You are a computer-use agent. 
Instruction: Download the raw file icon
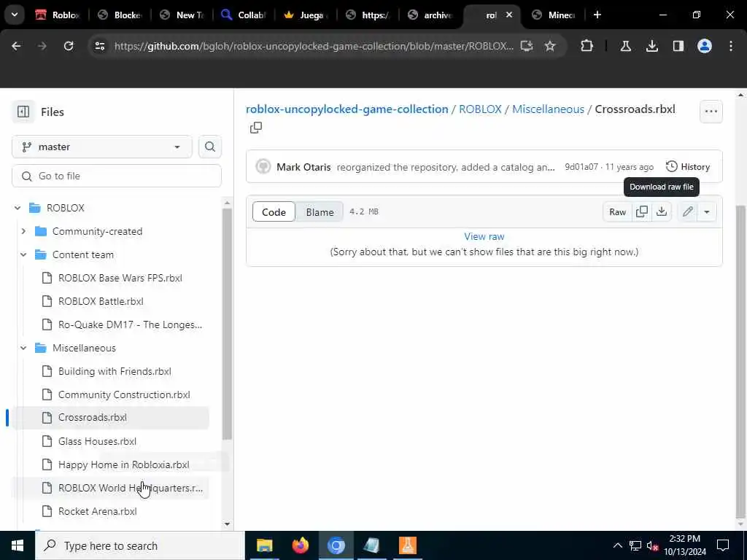click(x=661, y=212)
